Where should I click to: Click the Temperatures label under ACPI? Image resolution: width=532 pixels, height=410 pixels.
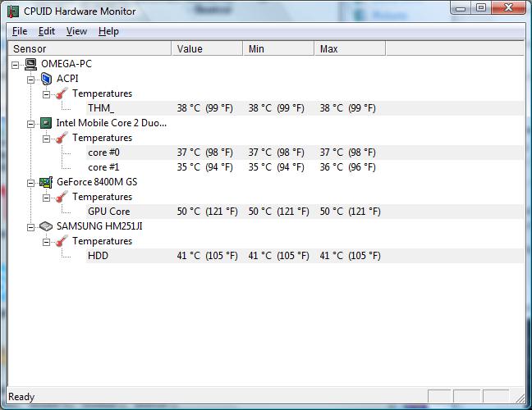coord(102,93)
